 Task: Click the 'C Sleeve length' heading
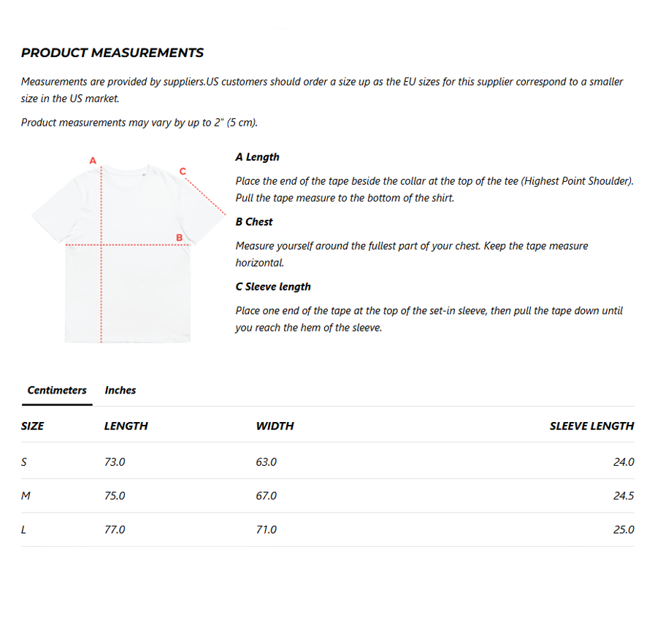pyautogui.click(x=273, y=287)
